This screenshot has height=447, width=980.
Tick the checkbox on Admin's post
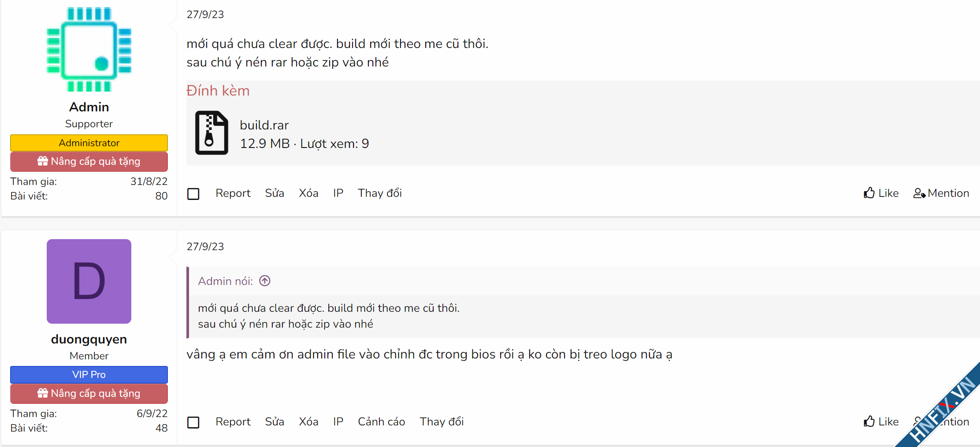(x=193, y=194)
